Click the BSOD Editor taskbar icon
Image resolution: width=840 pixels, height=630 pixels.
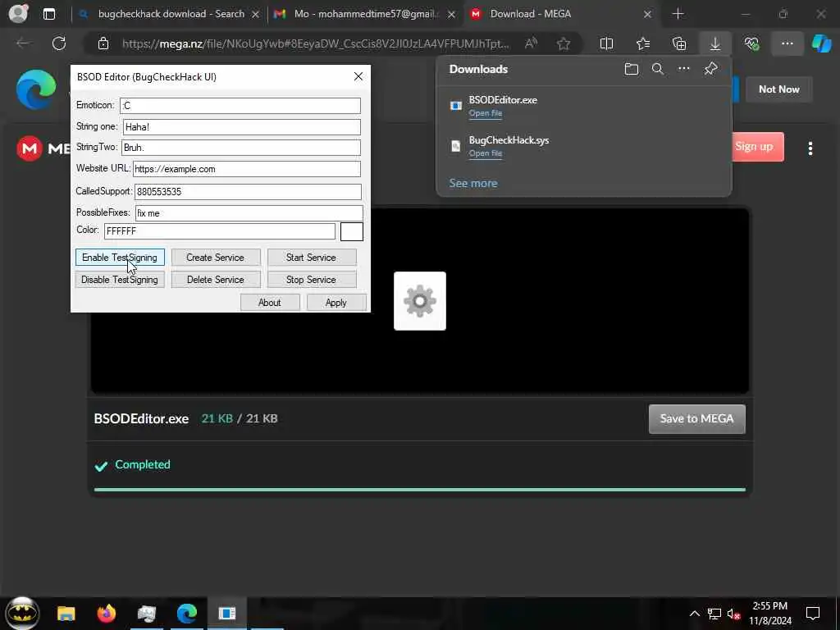[x=227, y=614]
